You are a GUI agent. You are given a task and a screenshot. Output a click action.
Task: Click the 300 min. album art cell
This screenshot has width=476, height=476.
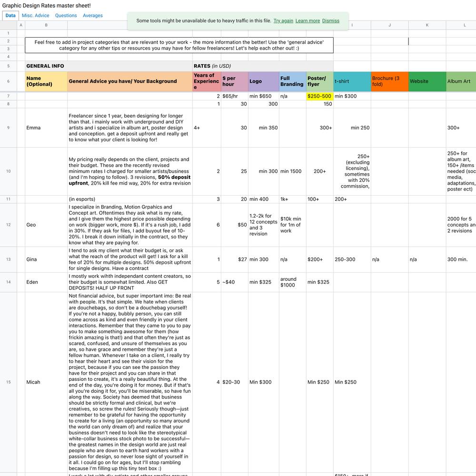click(461, 259)
